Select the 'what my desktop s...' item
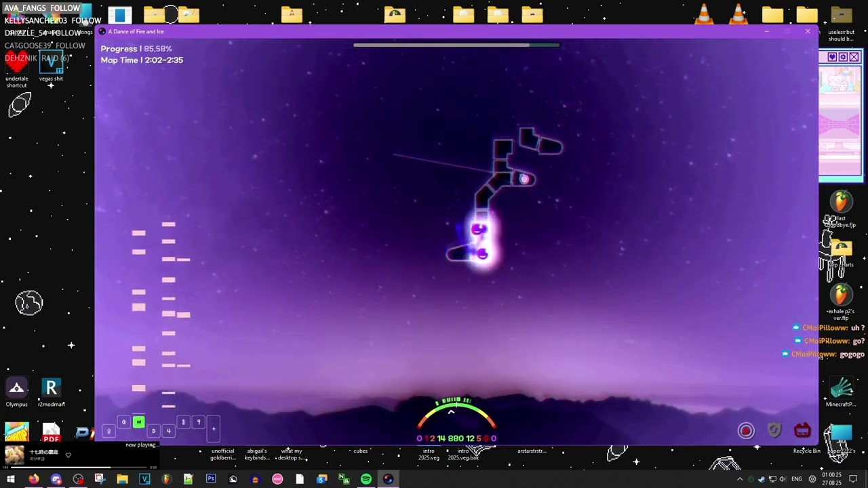Screen dimensions: 868x488 coord(292,453)
